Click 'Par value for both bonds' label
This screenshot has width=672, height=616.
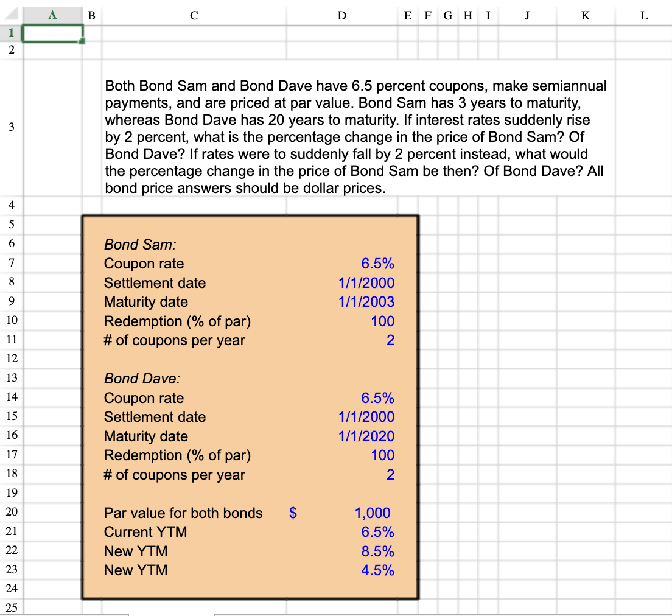pyautogui.click(x=183, y=513)
